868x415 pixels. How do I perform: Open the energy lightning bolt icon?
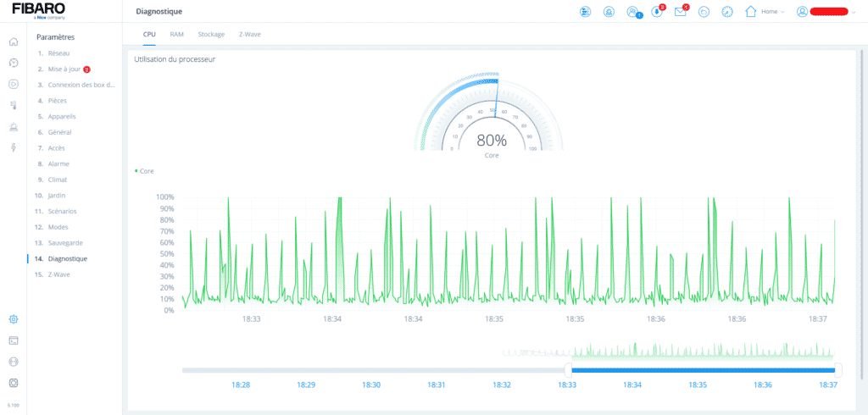pyautogui.click(x=14, y=147)
